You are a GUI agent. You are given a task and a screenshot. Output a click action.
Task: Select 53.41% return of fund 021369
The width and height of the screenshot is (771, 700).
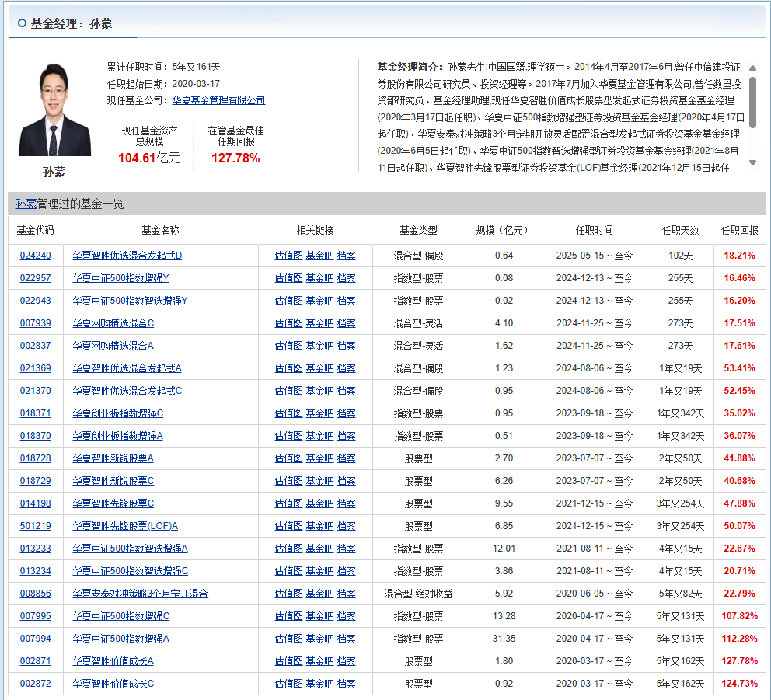740,368
